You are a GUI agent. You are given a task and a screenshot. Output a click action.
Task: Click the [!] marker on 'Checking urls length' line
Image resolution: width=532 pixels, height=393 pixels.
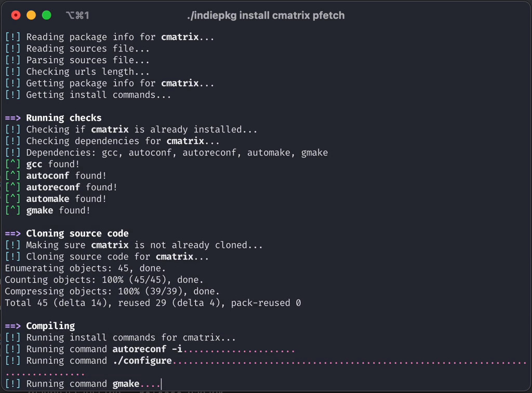coord(13,72)
